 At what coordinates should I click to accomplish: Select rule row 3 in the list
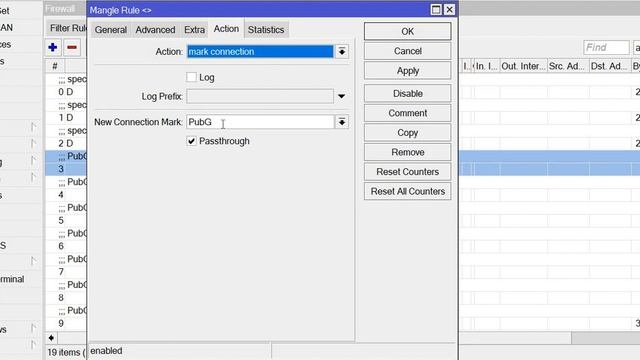click(65, 169)
